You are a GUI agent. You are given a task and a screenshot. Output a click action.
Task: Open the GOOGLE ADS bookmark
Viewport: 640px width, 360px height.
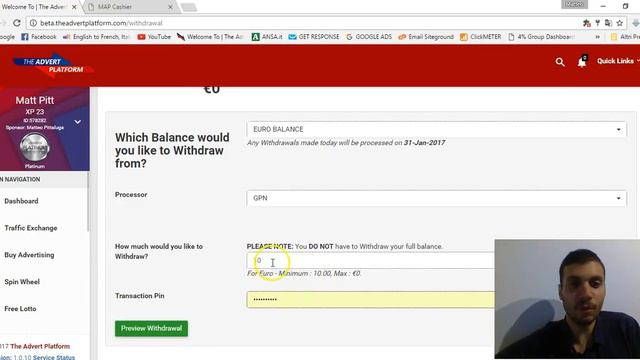(x=369, y=37)
